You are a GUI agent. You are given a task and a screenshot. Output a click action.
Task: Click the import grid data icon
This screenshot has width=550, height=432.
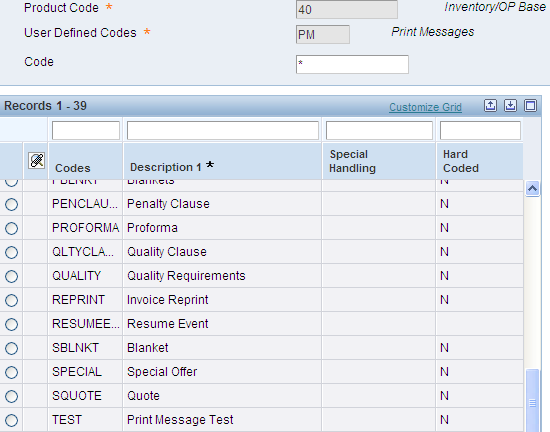tap(510, 106)
